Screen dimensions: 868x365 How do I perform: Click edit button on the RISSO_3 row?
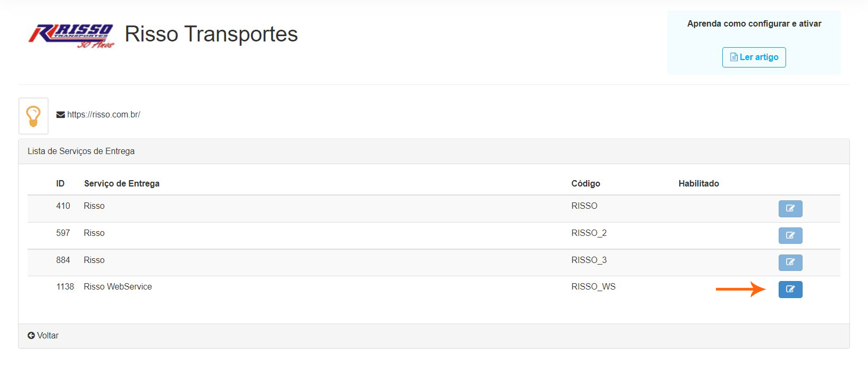tap(790, 262)
